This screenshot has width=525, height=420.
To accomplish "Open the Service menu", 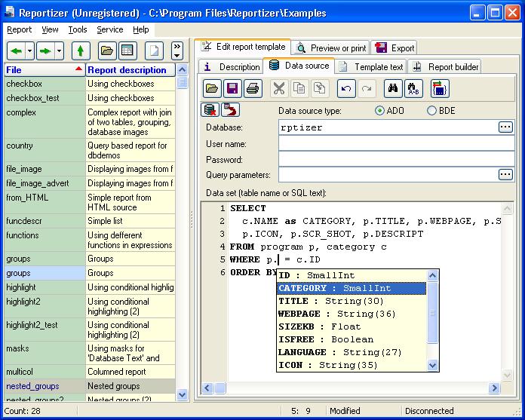I will [x=110, y=30].
